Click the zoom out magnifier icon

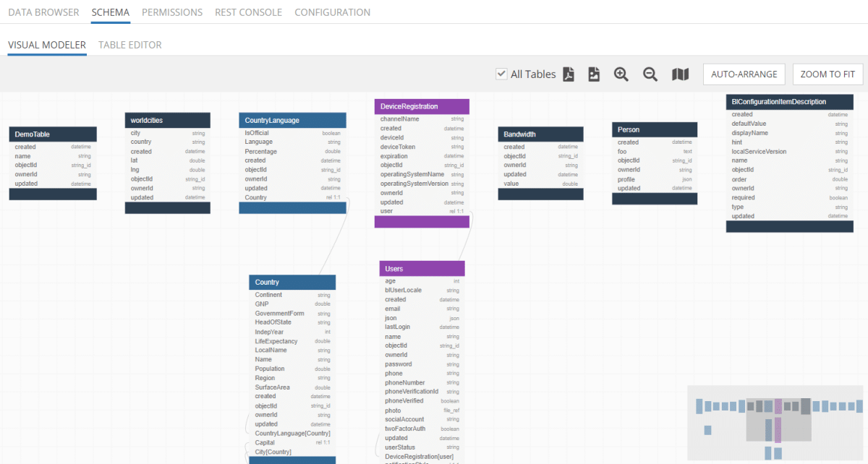click(650, 74)
